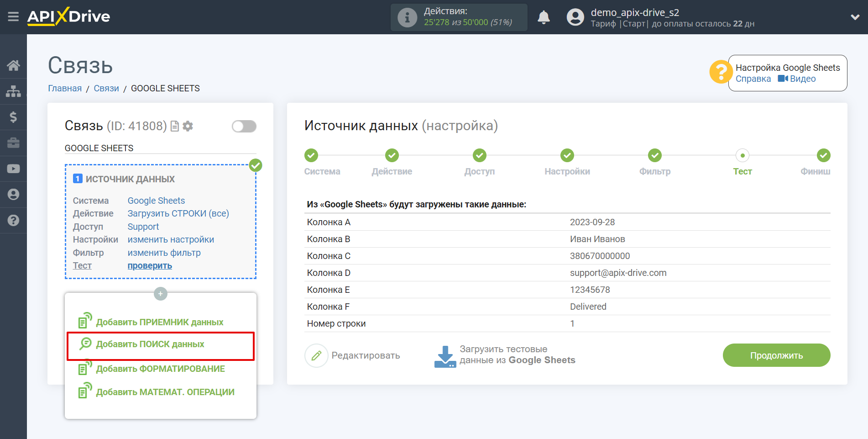Click Колонка F value Delivered
Screen dimensions: 868x439
coord(588,307)
